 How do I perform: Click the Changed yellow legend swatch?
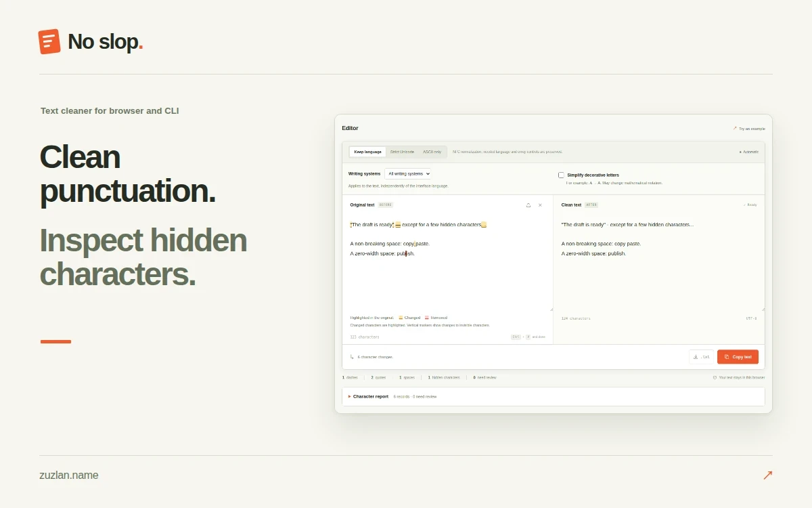(x=401, y=318)
